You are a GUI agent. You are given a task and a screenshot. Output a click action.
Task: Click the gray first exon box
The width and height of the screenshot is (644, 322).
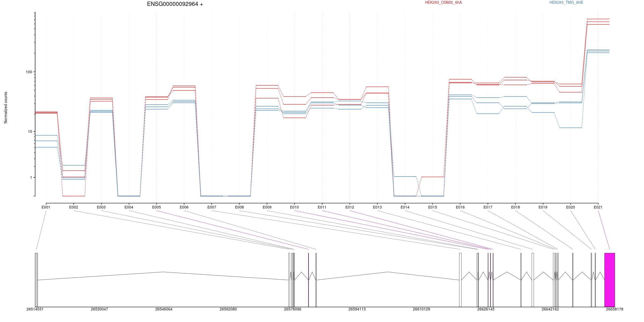click(x=36, y=280)
